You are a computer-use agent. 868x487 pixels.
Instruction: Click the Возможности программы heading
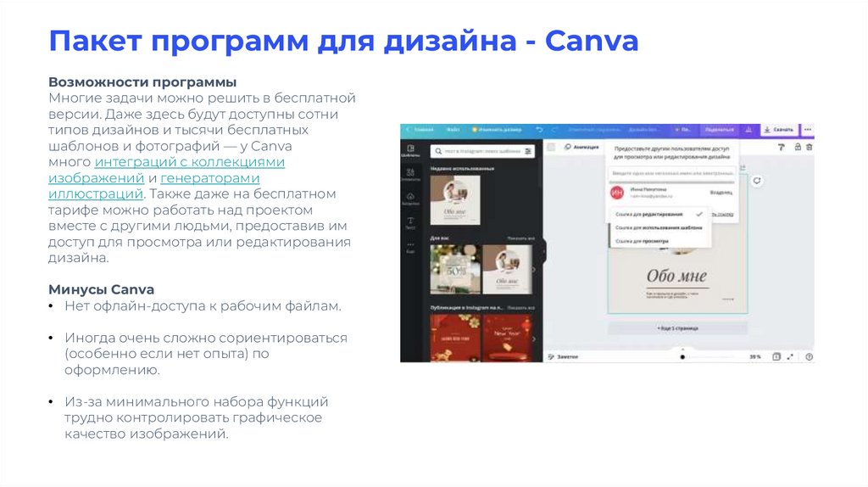pyautogui.click(x=142, y=82)
